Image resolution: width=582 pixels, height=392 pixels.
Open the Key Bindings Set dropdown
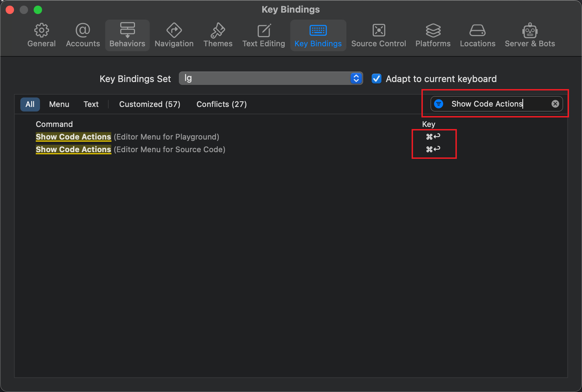point(271,78)
